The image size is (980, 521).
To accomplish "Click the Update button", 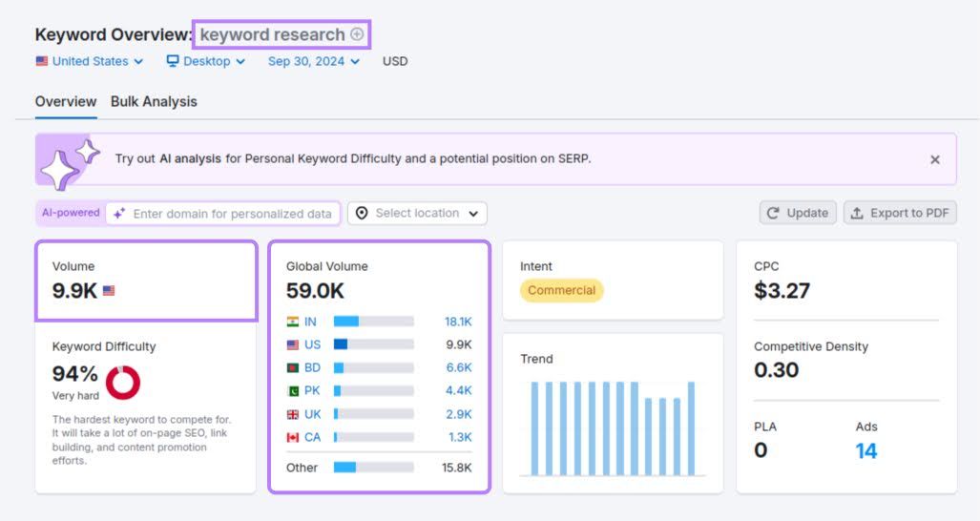I will pos(798,213).
